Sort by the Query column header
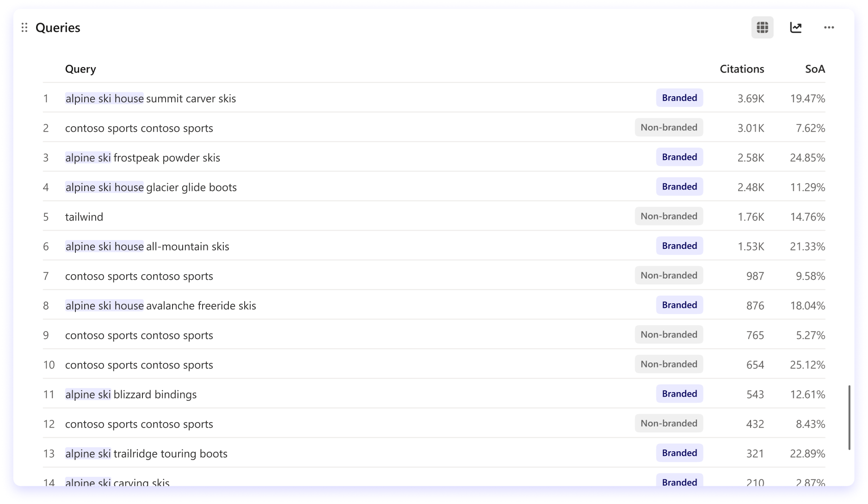This screenshot has height=504, width=868. [x=80, y=69]
